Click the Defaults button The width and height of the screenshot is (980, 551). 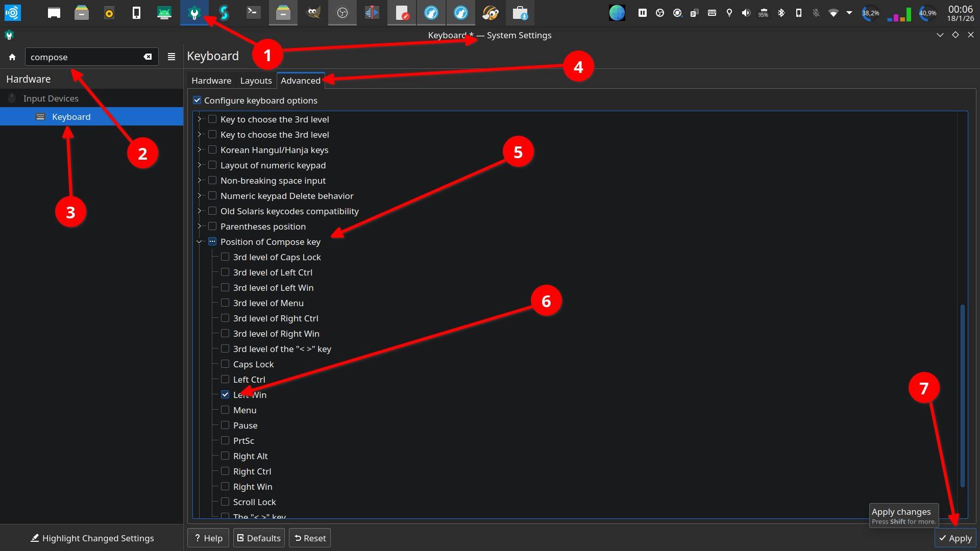tap(259, 538)
